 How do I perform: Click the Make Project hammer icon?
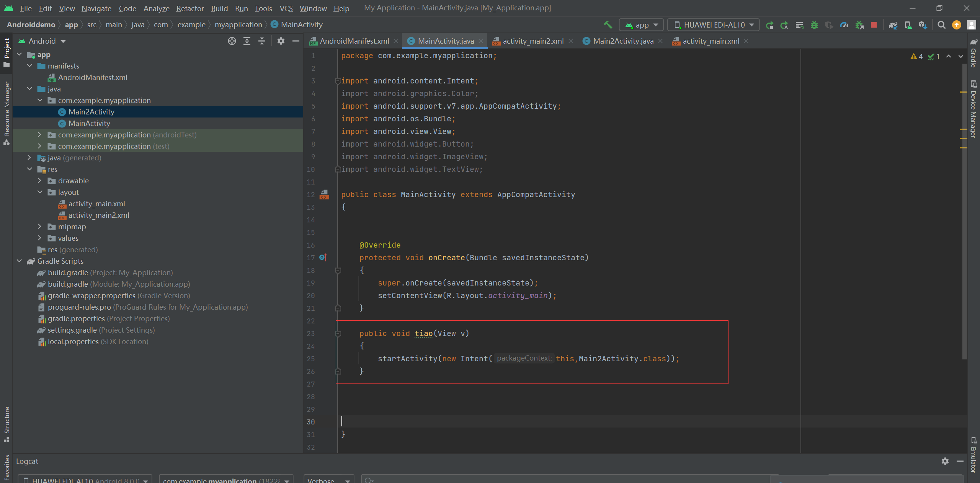[608, 25]
